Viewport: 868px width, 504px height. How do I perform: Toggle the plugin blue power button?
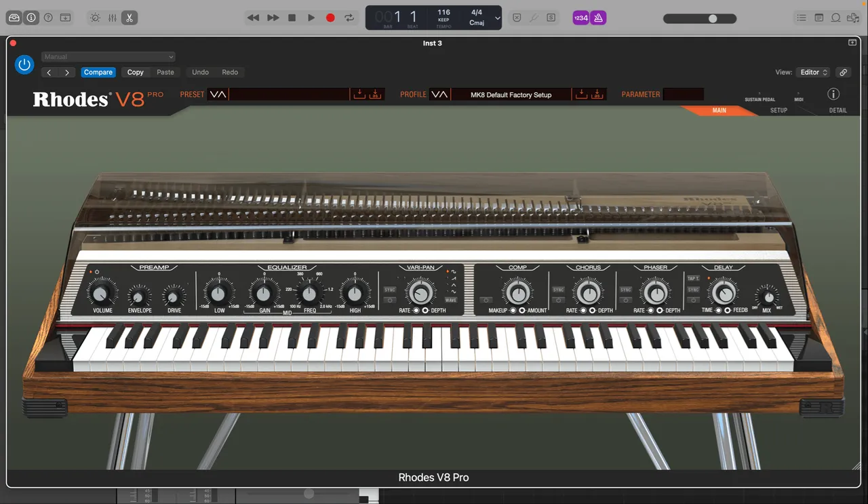coord(24,64)
